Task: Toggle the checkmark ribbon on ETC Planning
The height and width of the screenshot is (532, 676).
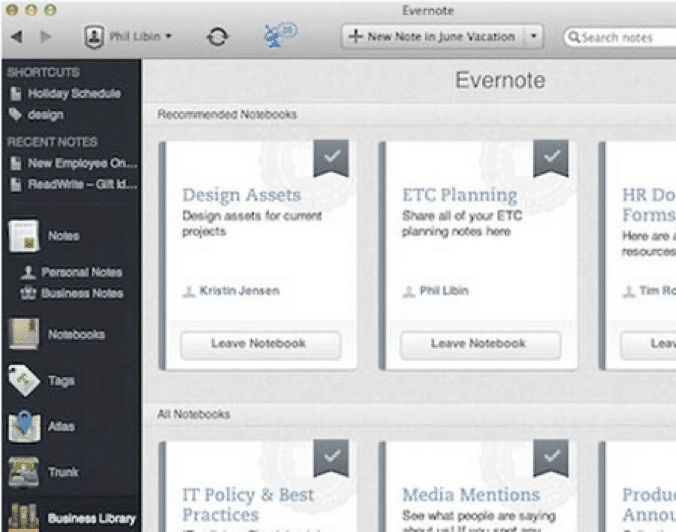Action: click(551, 157)
